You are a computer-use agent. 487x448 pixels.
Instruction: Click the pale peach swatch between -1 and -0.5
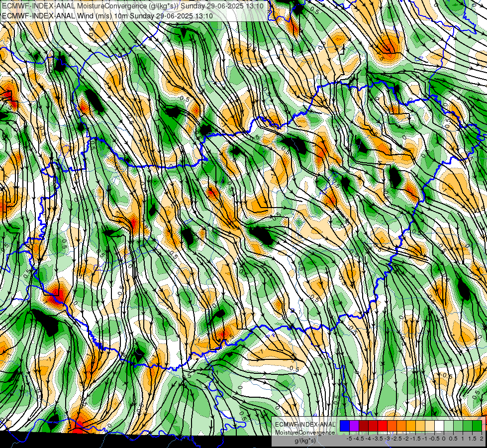[430, 426]
